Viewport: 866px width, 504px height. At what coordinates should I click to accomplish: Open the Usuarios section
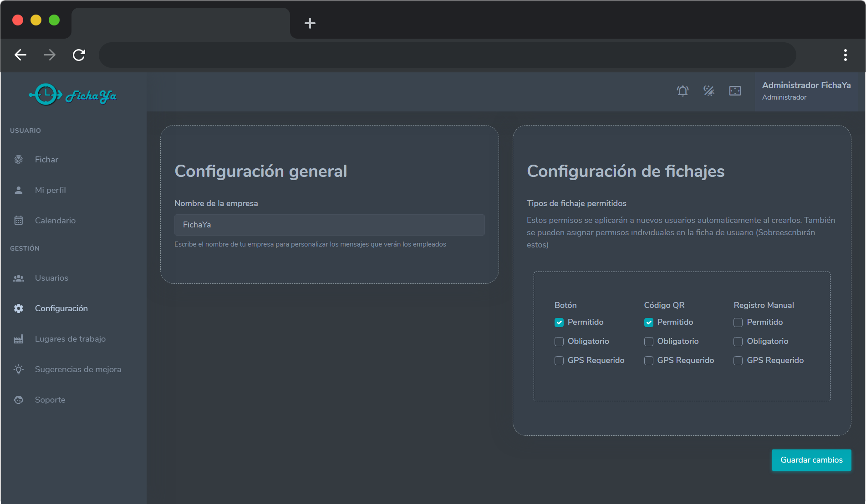[51, 278]
